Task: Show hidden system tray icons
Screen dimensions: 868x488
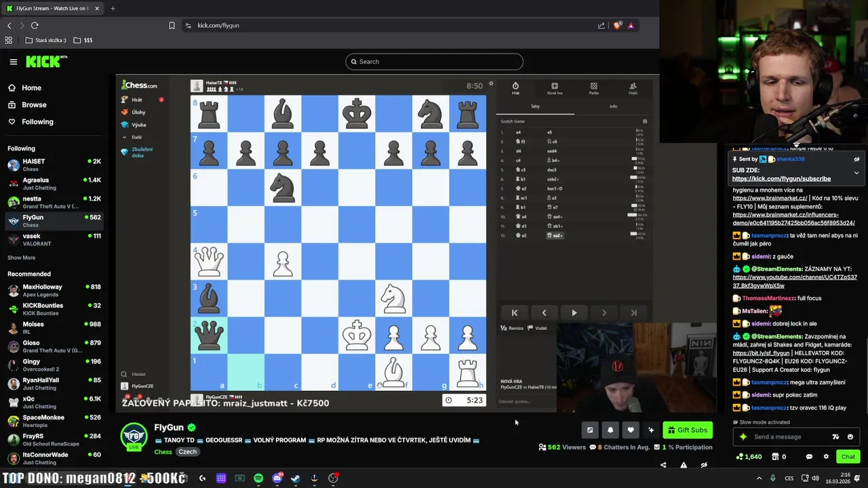Action: tap(759, 479)
